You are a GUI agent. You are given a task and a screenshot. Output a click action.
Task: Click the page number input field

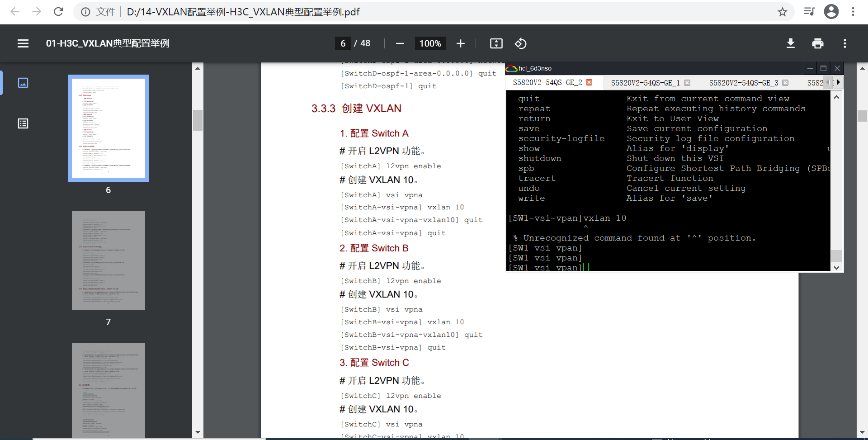tap(343, 43)
